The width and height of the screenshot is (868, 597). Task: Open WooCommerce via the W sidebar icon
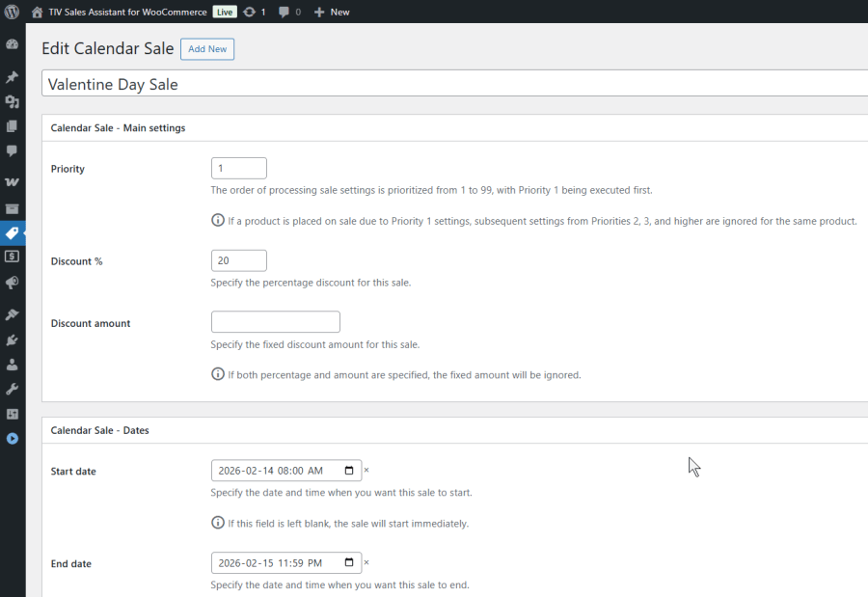click(x=12, y=181)
